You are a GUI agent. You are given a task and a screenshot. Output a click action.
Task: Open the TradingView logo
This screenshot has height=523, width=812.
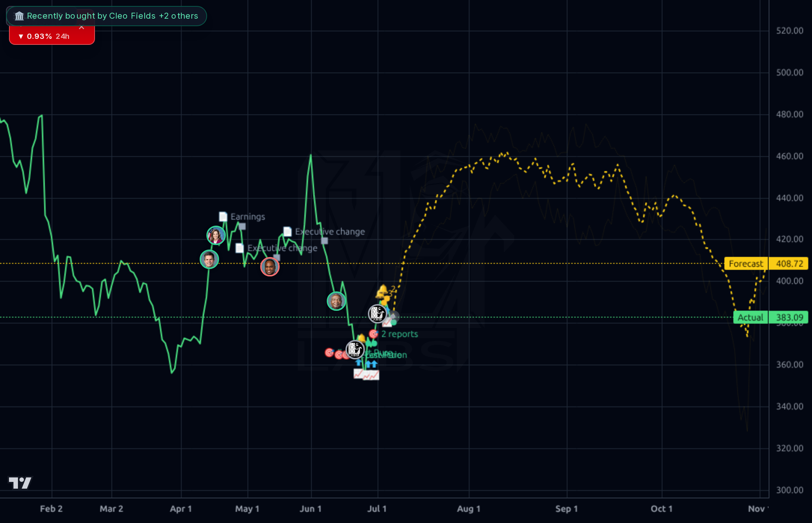tap(20, 483)
